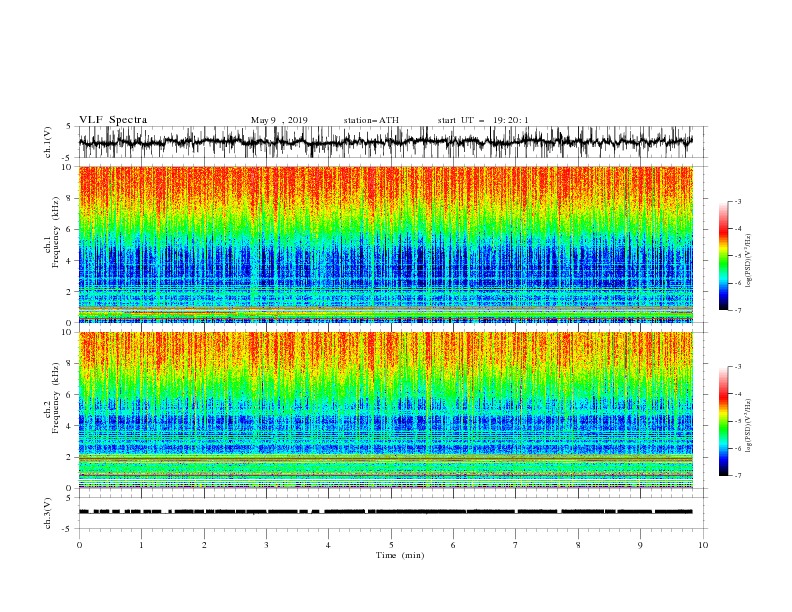Screen dimensions: 792x612
Task: Click the '2' kHz tick on ch.2 axis
Action: [70, 457]
